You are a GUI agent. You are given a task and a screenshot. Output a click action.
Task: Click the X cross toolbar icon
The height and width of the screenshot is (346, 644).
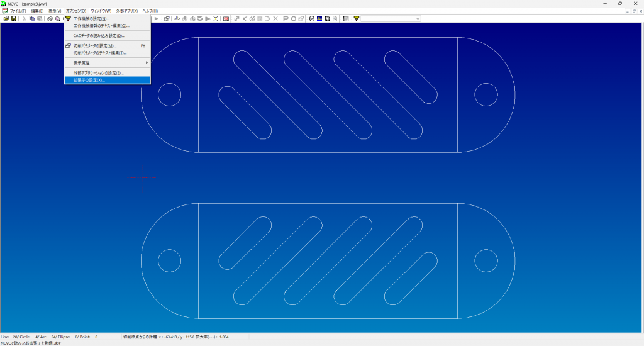pos(275,18)
